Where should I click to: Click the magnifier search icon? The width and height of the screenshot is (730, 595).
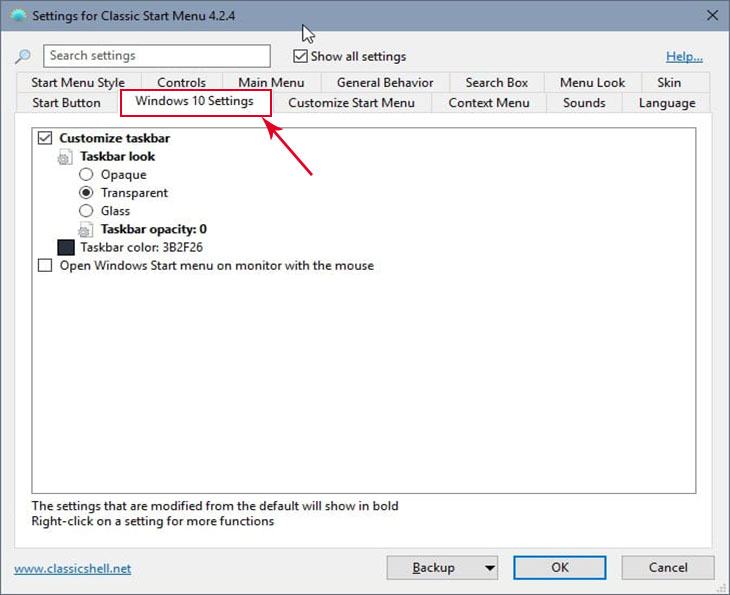22,56
